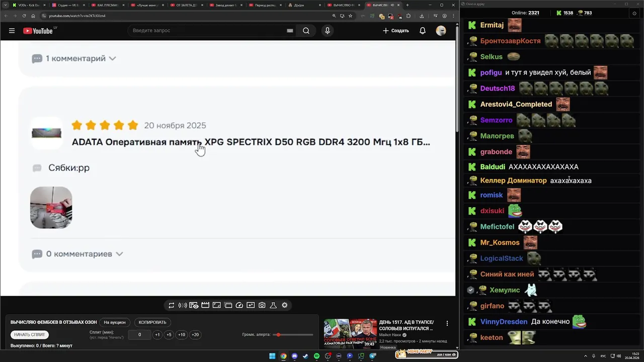Open the Chrome extensions puzzle icon
Screen dimensions: 644x362
pyautogui.click(x=409, y=16)
